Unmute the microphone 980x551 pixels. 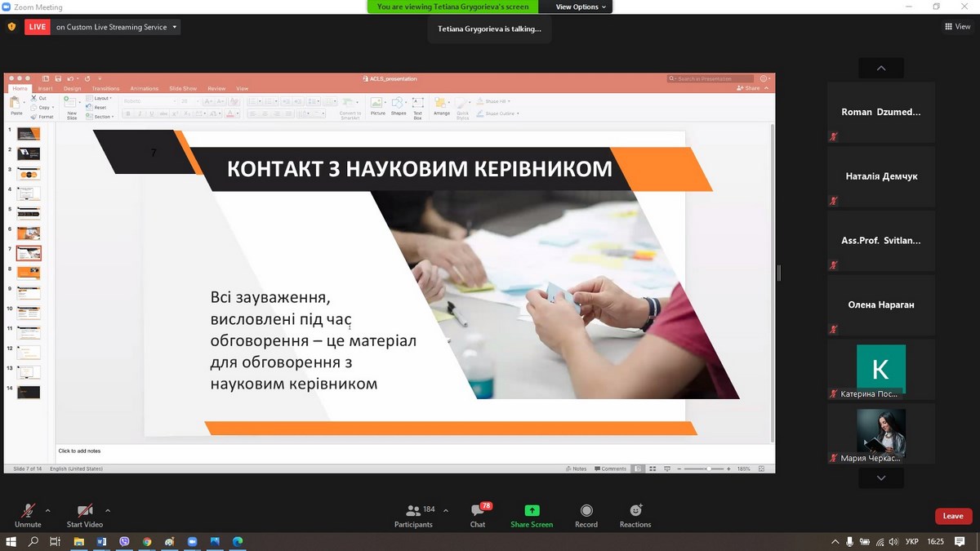[x=28, y=515]
